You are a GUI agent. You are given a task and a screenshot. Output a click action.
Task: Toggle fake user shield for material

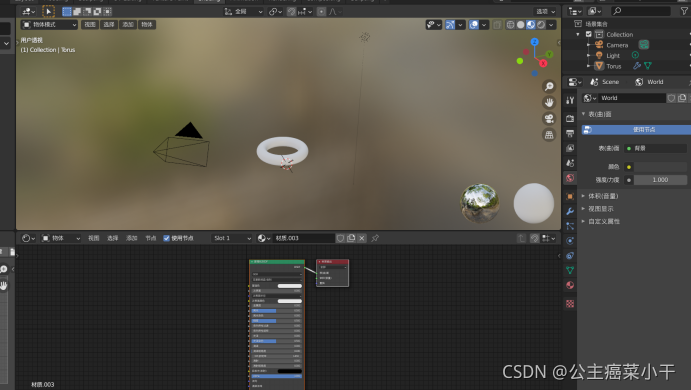coord(341,238)
